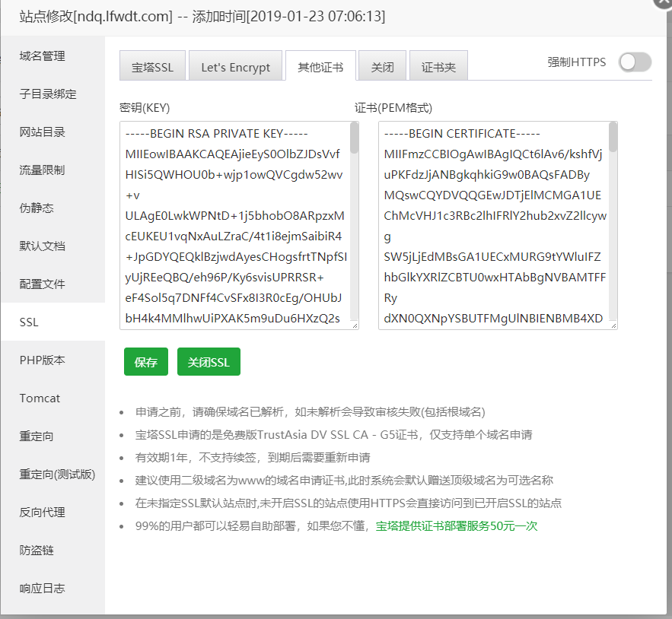Switch to the 证书夹 tab
This screenshot has height=619, width=672.
[438, 67]
